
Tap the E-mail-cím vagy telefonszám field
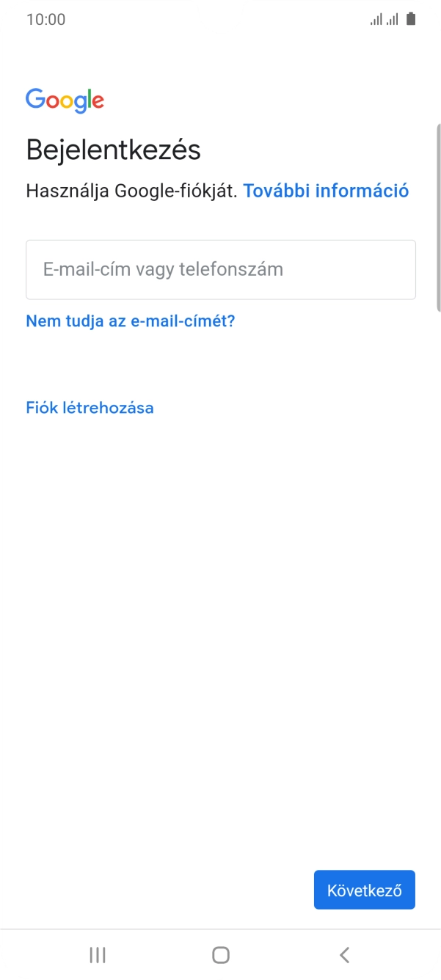coord(220,269)
